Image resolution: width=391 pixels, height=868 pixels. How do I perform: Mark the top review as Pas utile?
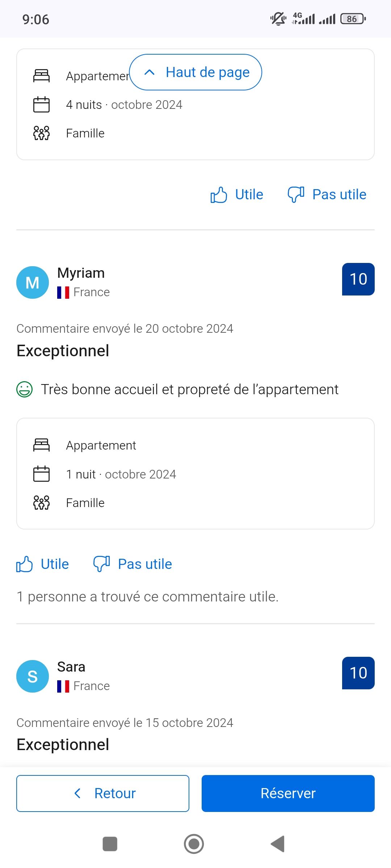339,195
